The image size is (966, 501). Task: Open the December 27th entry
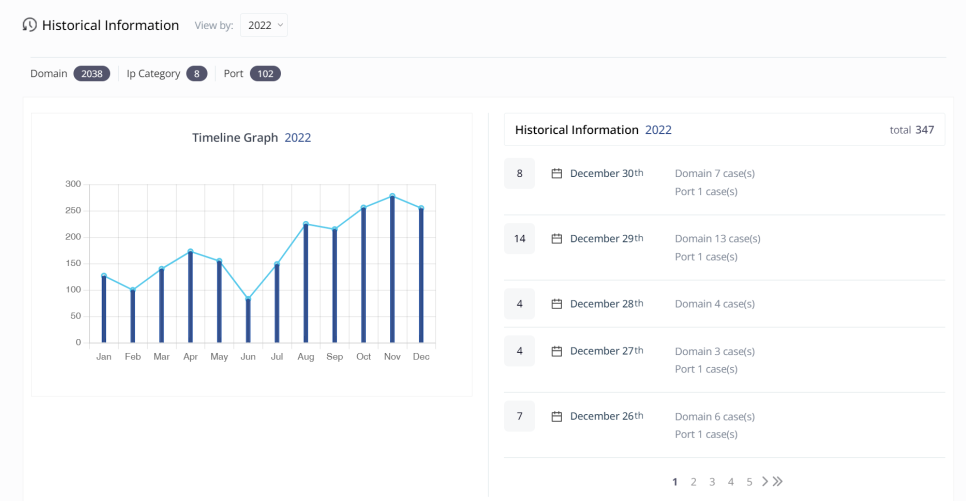pos(724,360)
